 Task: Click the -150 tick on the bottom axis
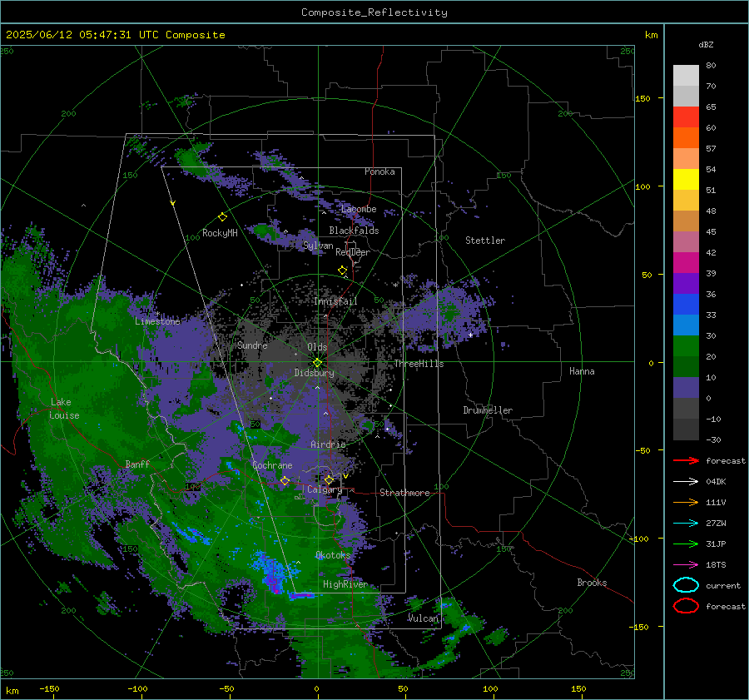(49, 688)
